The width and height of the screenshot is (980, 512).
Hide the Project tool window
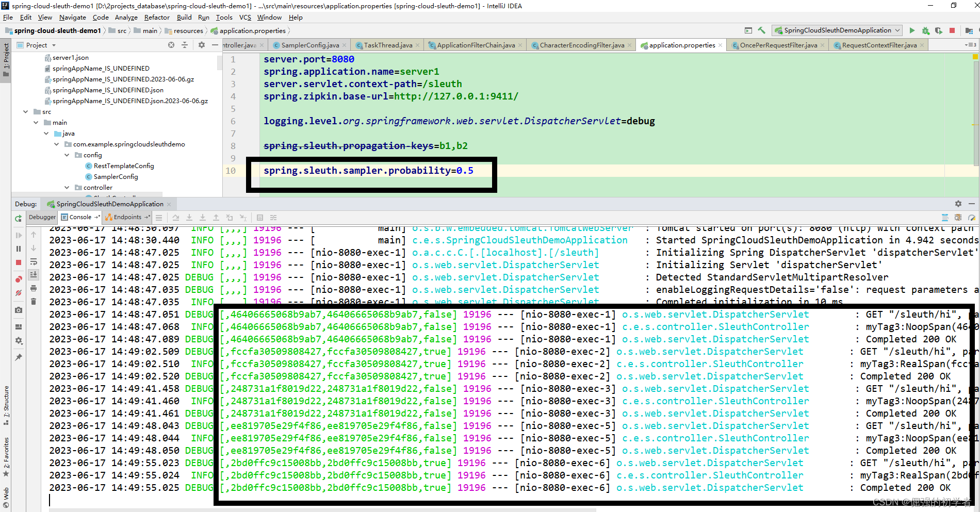[215, 45]
